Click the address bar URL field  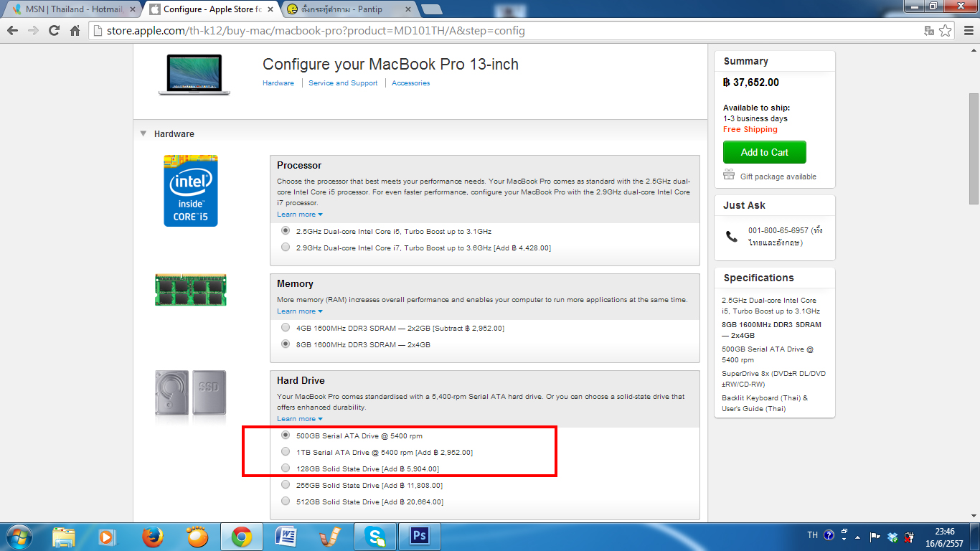point(506,31)
